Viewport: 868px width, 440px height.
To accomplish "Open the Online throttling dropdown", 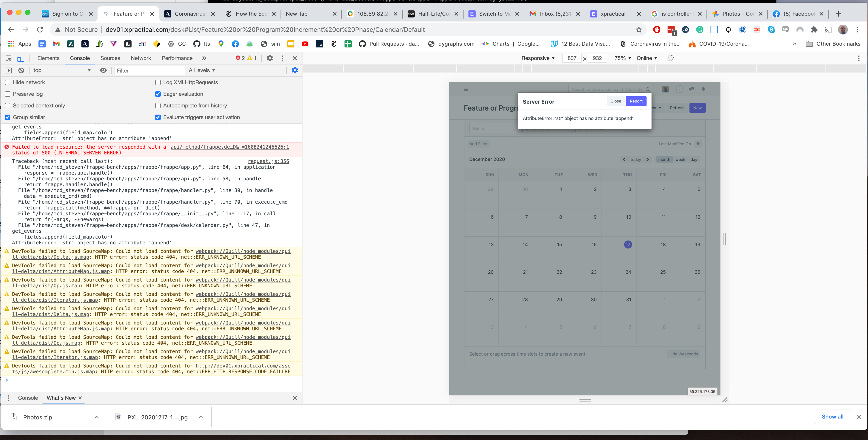I will coord(647,58).
